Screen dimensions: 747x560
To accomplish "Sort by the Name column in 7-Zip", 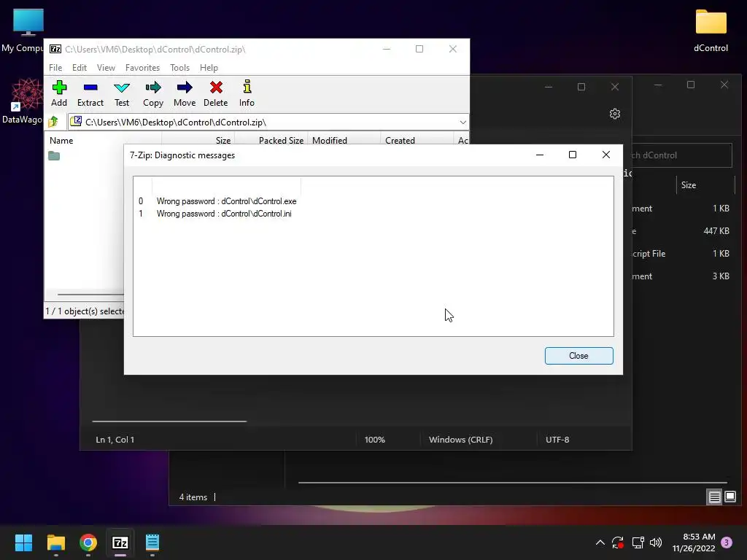I will [x=103, y=140].
